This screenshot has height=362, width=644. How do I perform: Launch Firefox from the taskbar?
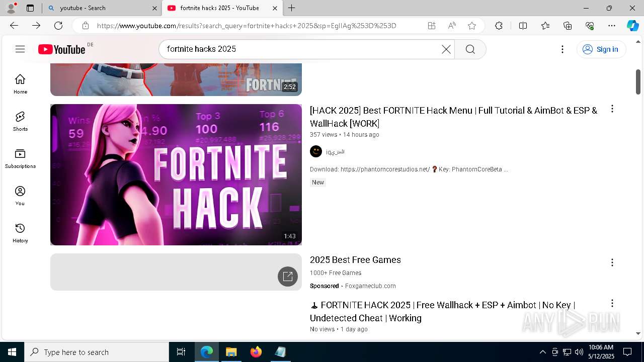point(256,352)
